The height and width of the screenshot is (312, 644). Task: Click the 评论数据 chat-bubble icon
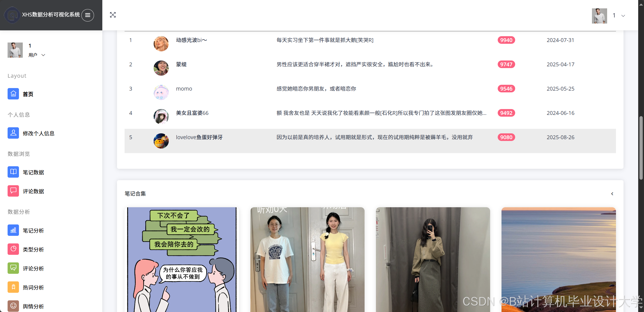(13, 191)
